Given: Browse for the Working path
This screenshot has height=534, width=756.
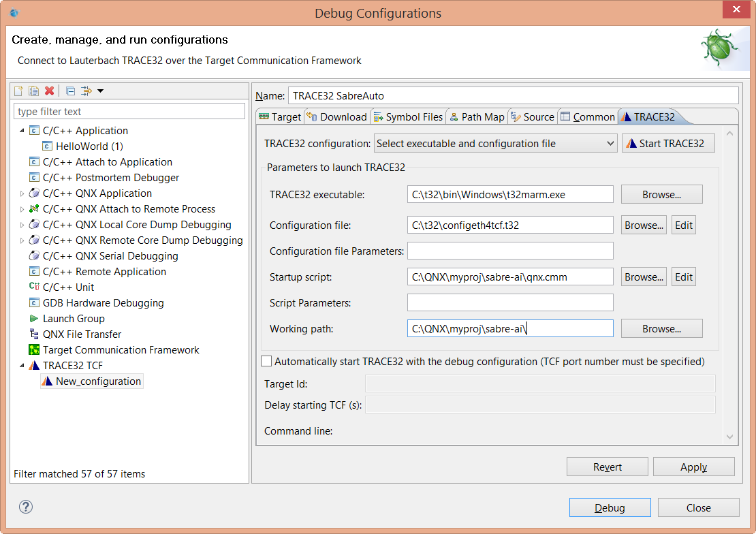Looking at the screenshot, I should click(661, 328).
